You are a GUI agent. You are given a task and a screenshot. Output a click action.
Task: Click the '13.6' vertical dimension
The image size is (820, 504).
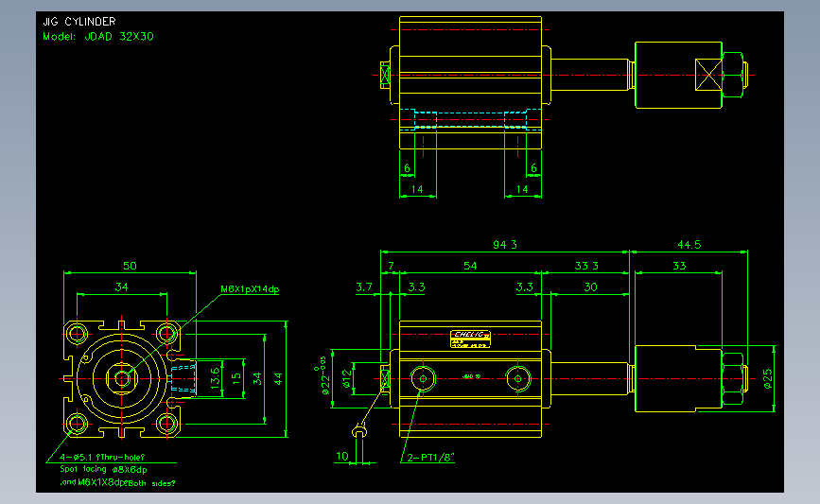point(216,378)
